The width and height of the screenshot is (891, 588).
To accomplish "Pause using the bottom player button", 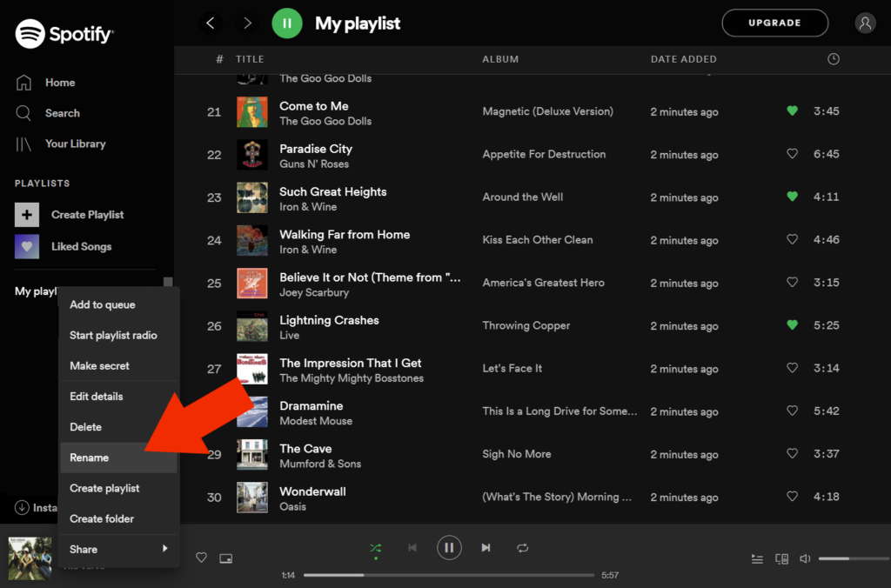I will coord(449,548).
